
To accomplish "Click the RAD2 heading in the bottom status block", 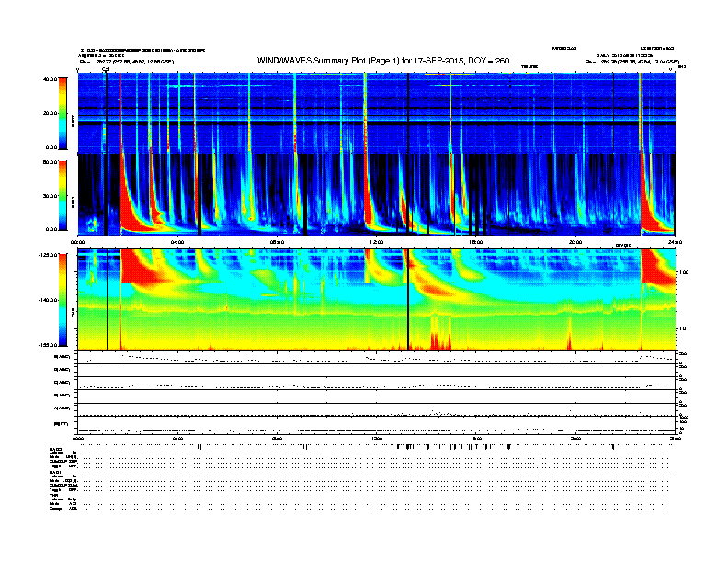I will (55, 450).
